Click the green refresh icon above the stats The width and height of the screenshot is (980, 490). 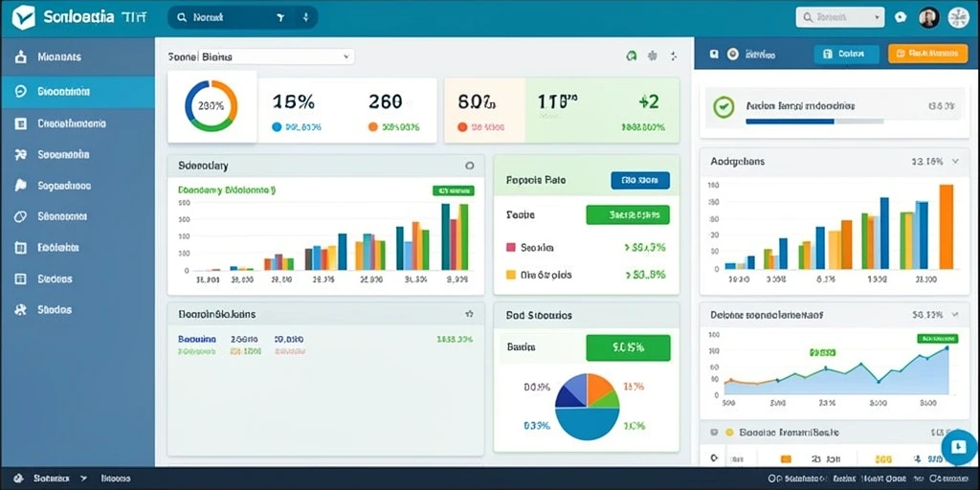pos(632,56)
